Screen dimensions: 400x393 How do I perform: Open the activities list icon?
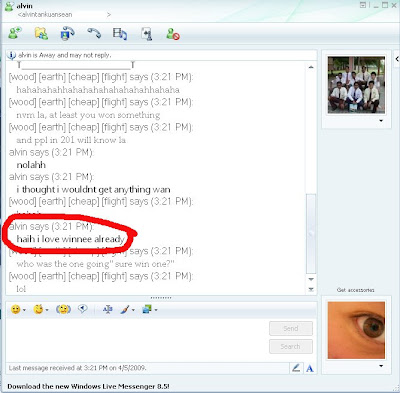pos(120,34)
